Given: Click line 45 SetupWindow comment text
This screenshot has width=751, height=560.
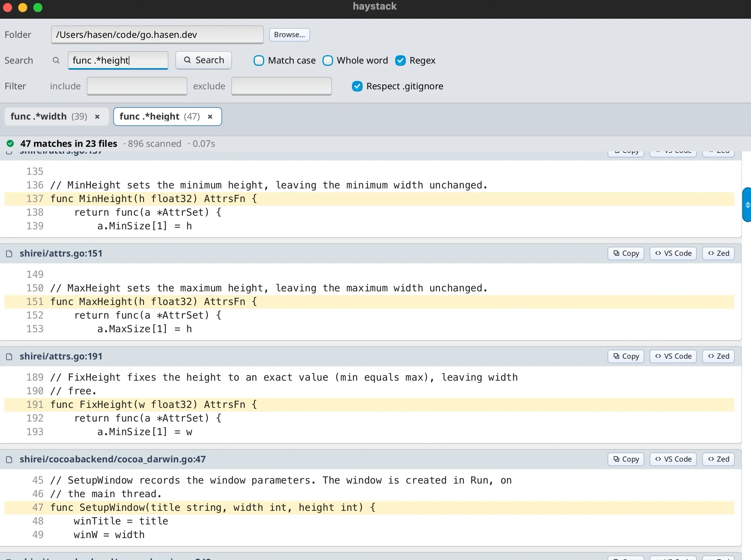Looking at the screenshot, I should [281, 481].
